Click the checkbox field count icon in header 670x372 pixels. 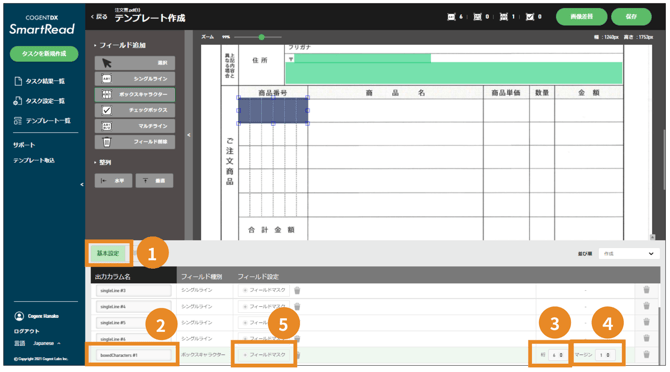tap(530, 17)
